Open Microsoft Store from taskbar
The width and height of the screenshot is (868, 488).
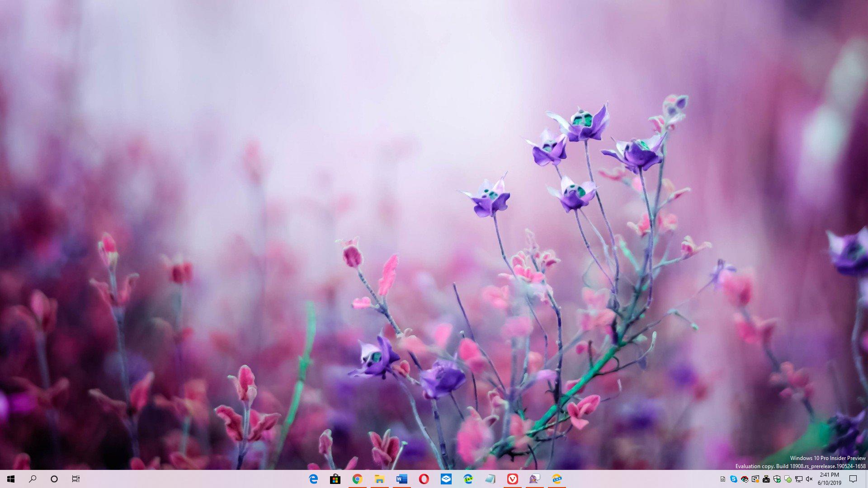335,479
